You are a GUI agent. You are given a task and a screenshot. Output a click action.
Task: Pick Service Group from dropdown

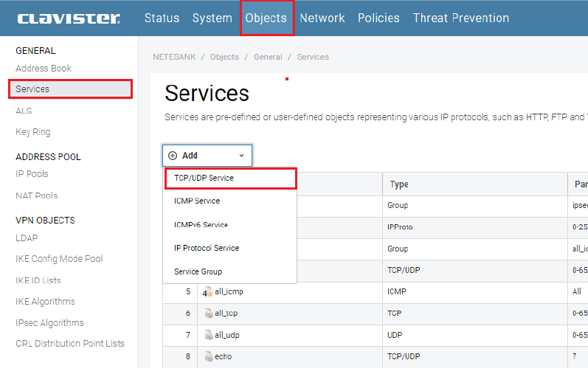198,271
